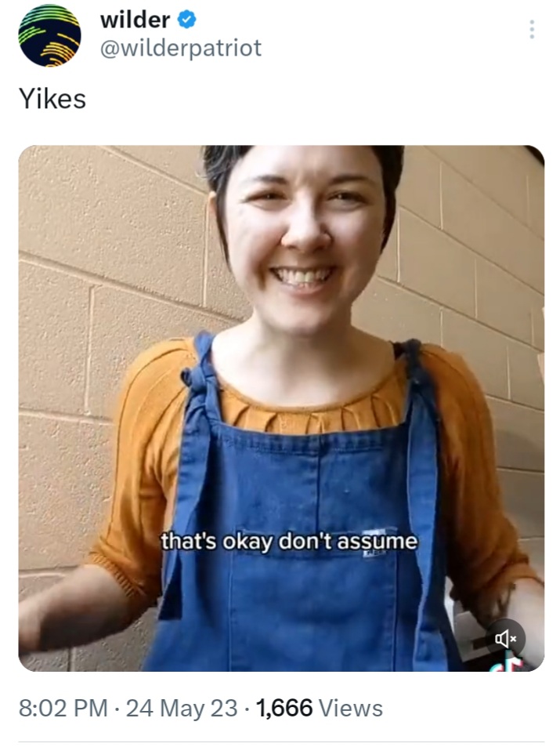The height and width of the screenshot is (747, 560).
Task: Click the bold 1,666 view count number
Action: tap(284, 708)
